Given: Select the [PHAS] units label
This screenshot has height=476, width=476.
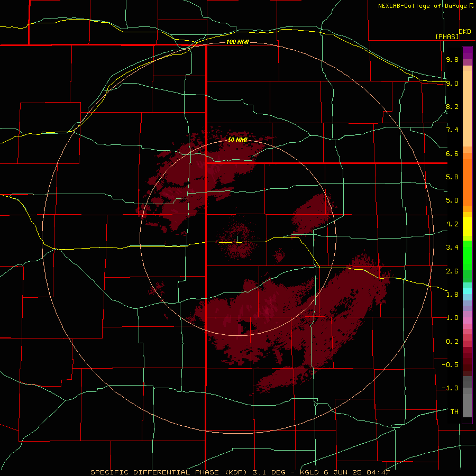Looking at the screenshot, I should click(x=447, y=36).
